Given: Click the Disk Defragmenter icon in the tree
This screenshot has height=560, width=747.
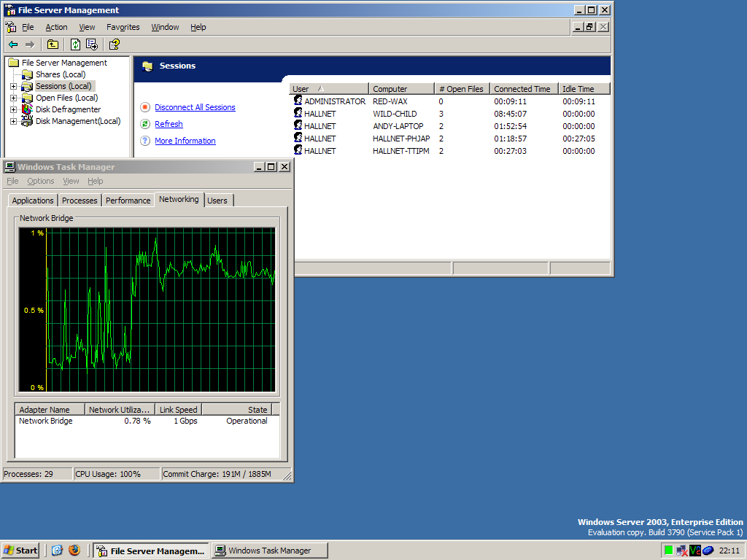Looking at the screenshot, I should [27, 109].
